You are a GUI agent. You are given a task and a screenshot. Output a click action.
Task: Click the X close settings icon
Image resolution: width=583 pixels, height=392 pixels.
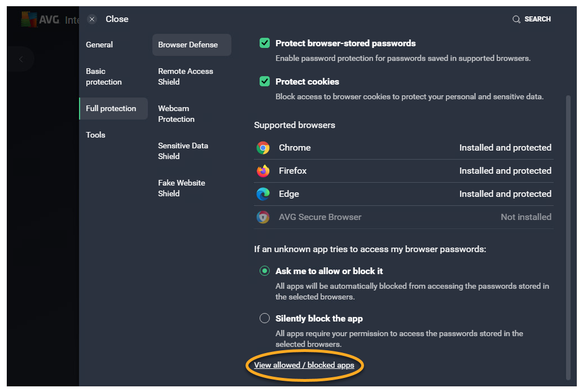pos(93,19)
